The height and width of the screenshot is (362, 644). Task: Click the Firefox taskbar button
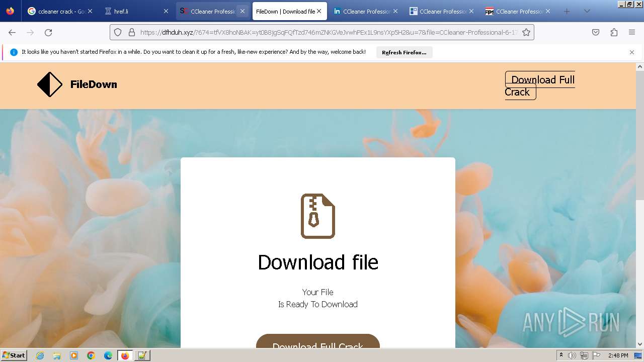click(125, 355)
